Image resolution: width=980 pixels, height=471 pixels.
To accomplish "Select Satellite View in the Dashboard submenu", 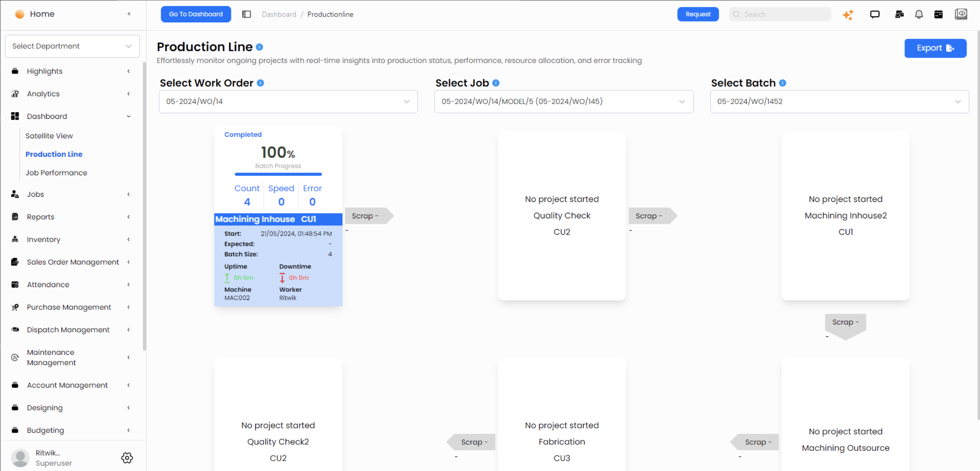I will click(x=49, y=136).
